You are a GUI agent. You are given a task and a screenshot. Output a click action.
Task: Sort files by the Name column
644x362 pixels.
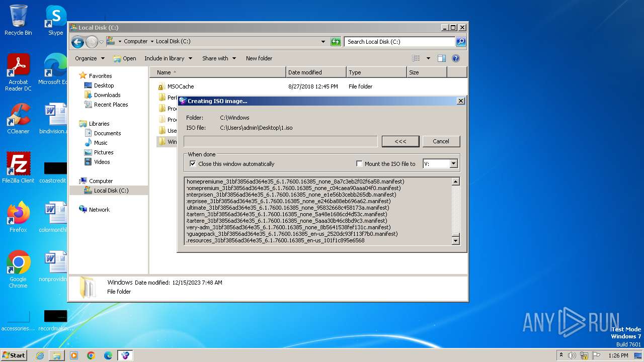coord(218,72)
